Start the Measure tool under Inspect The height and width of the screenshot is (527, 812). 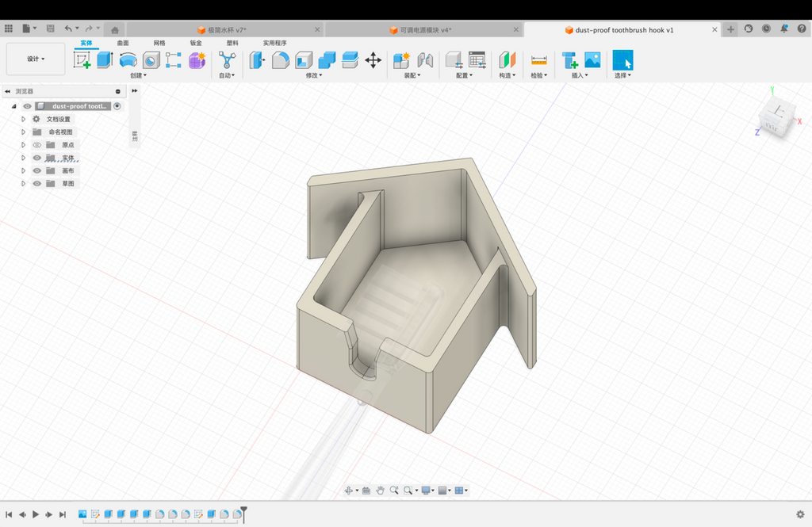(x=538, y=60)
